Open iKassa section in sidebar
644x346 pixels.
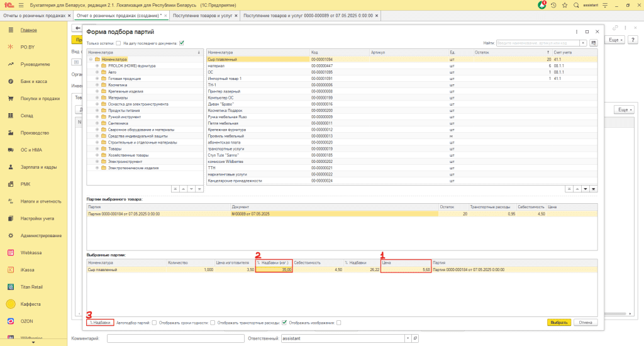pyautogui.click(x=28, y=270)
